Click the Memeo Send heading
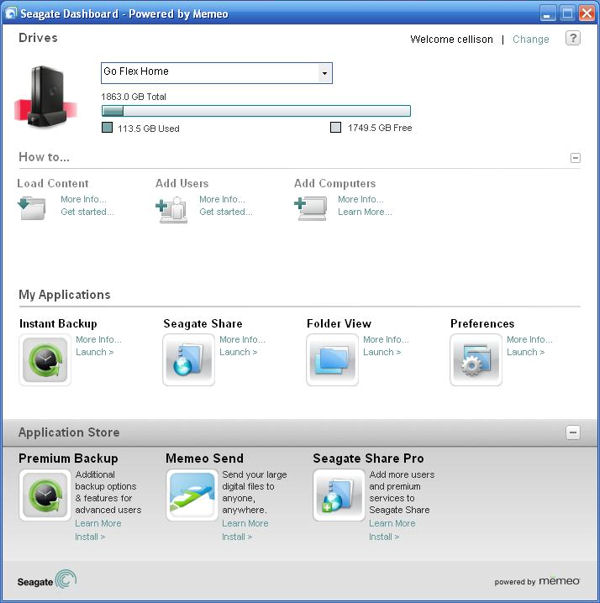The width and height of the screenshot is (600, 603). coord(205,458)
